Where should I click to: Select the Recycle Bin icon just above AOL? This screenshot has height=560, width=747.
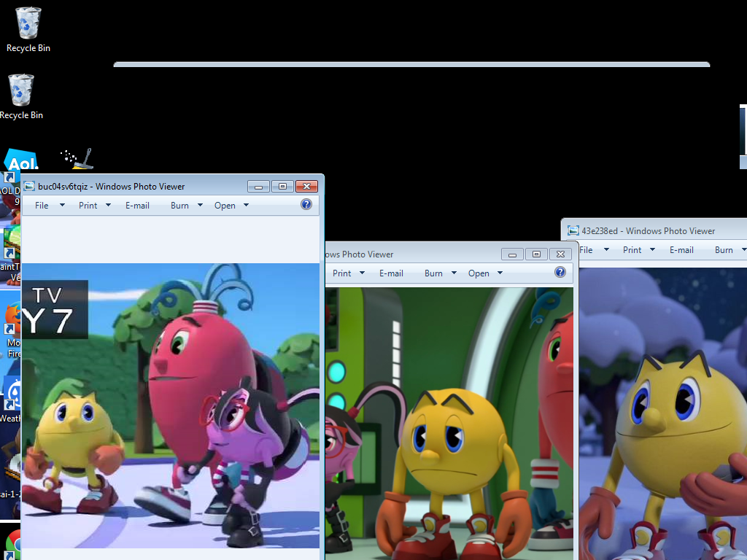coord(21,96)
